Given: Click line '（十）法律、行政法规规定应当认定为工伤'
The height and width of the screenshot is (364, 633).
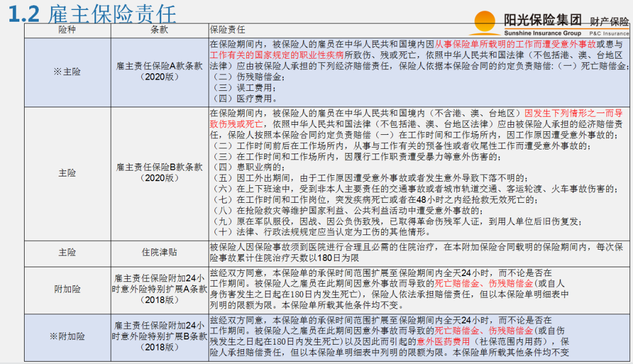Looking at the screenshot, I should (x=320, y=232).
